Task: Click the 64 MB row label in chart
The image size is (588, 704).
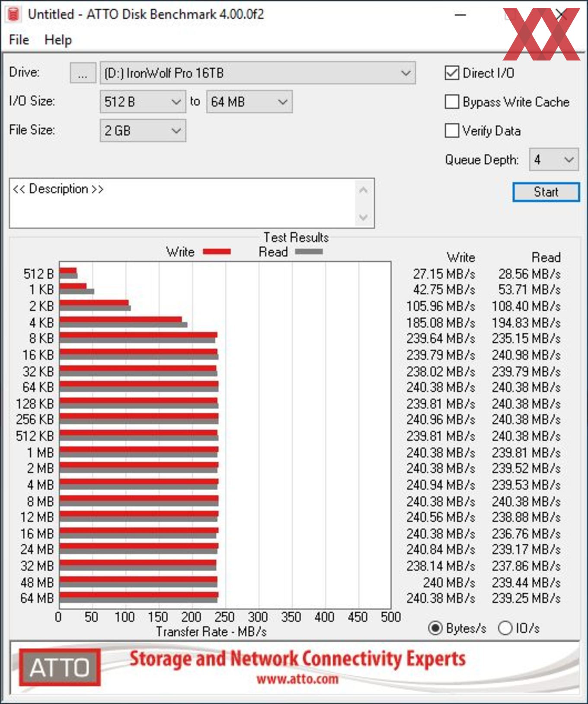Action: [37, 598]
